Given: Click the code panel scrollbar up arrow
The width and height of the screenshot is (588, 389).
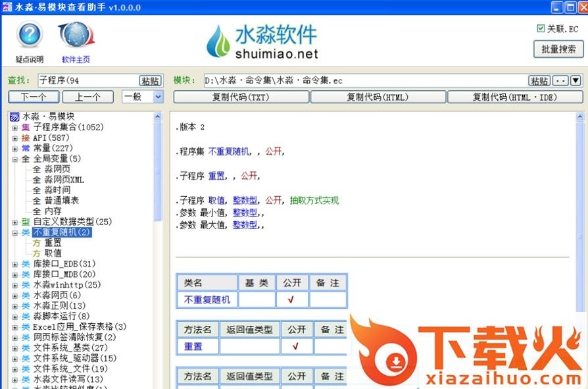Looking at the screenshot, I should pos(579,117).
